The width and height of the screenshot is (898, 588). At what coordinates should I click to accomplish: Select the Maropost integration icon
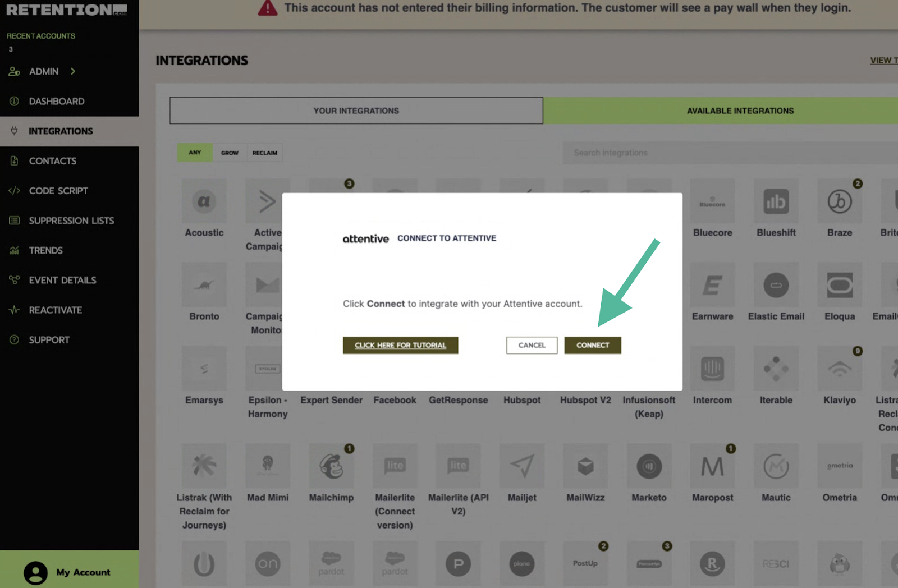(x=712, y=466)
